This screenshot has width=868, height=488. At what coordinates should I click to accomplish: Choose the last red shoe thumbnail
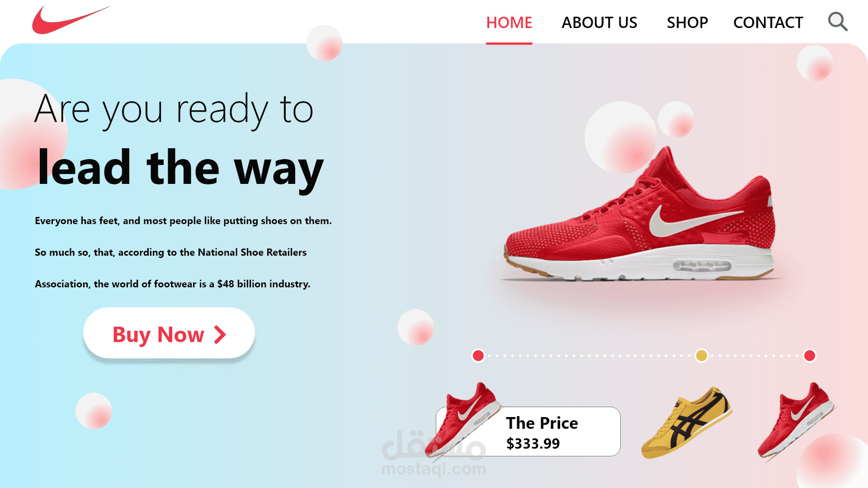coord(797,420)
